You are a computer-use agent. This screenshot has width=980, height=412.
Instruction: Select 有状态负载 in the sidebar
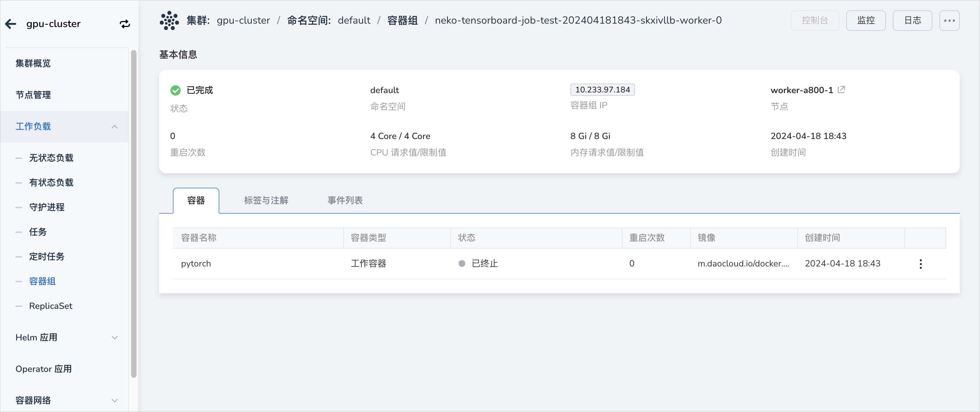pos(51,183)
